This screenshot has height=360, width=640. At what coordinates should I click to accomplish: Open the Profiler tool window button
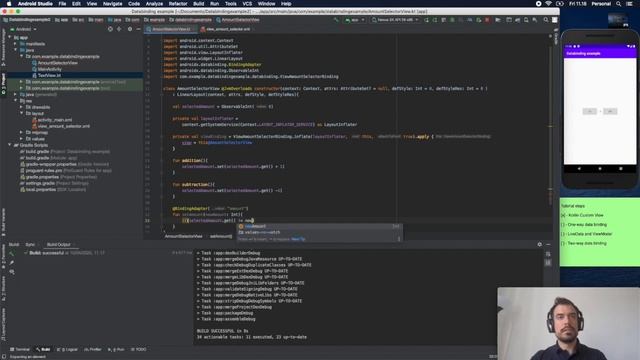(x=93, y=349)
